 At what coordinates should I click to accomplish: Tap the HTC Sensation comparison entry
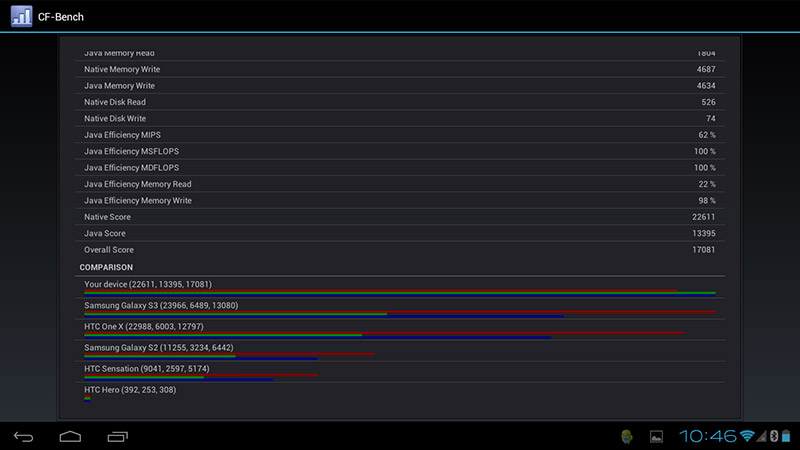click(x=399, y=372)
